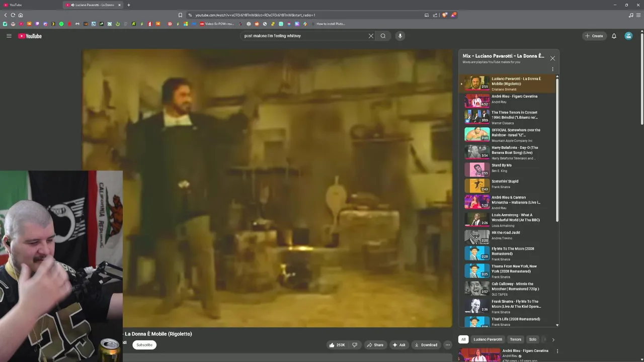Open the site settings icon in address bar
The height and width of the screenshot is (362, 644).
tap(190, 15)
